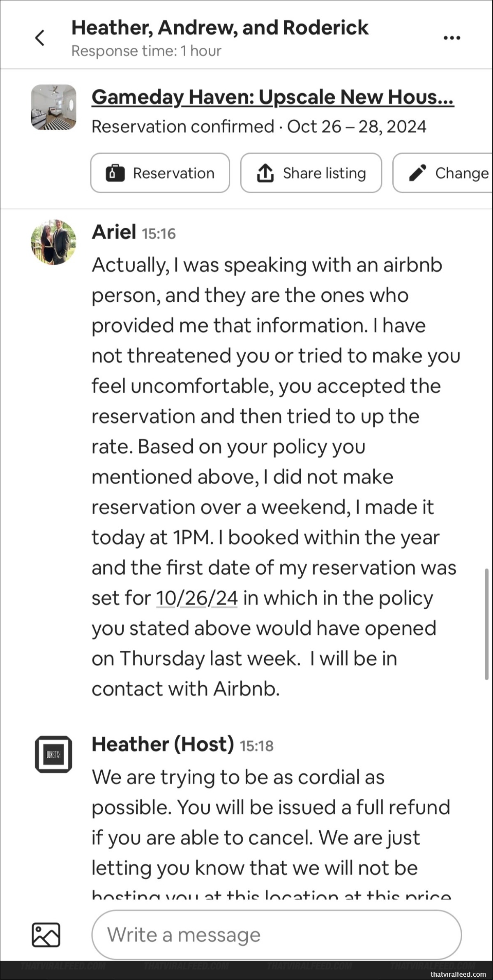Viewport: 493px width, 980px height.
Task: Focus the Write a message field
Action: pyautogui.click(x=276, y=935)
